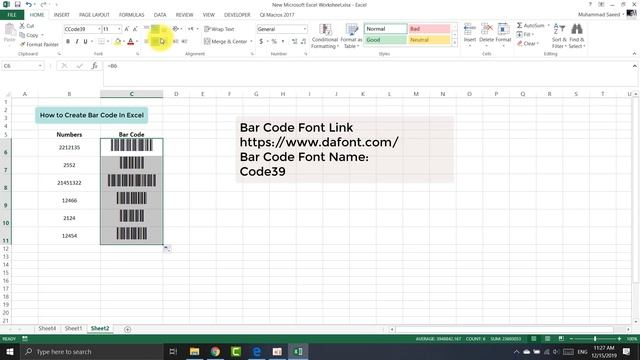Apply the Neutral cell style
Image resolution: width=640 pixels, height=360 pixels.
pyautogui.click(x=429, y=40)
